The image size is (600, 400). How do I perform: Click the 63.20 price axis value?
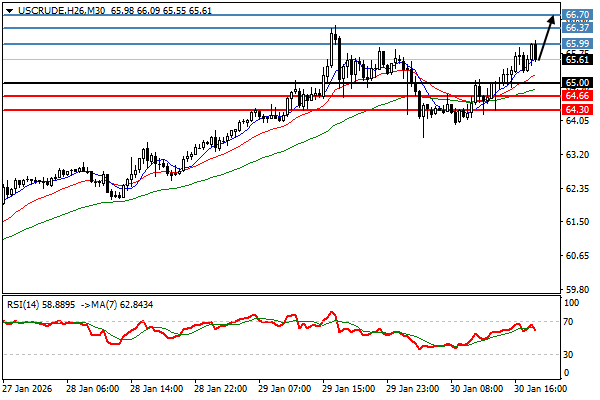575,155
